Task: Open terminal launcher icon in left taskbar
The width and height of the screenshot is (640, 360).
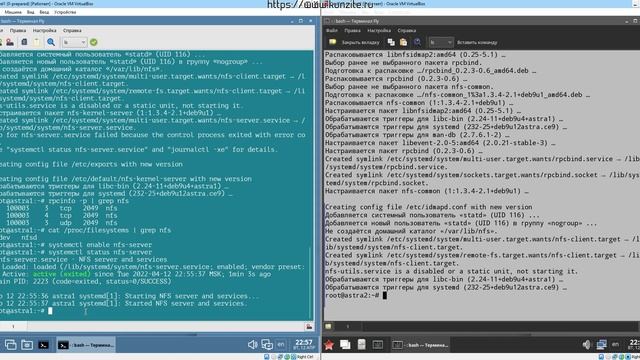Action: tap(43, 345)
